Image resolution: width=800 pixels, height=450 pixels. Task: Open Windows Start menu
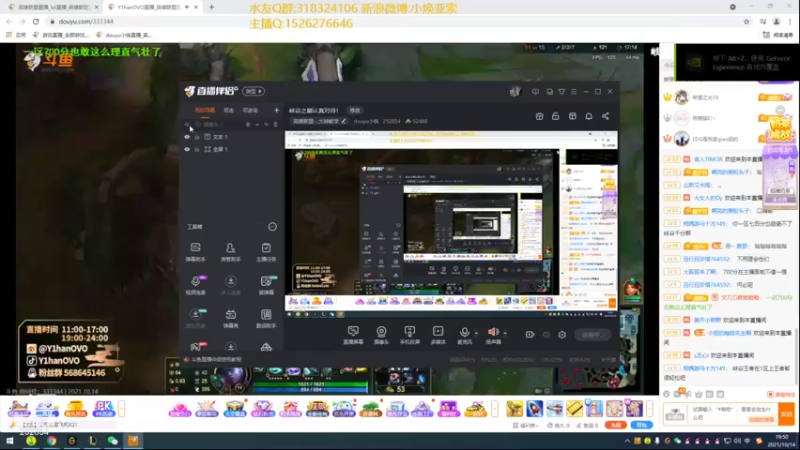tap(9, 441)
